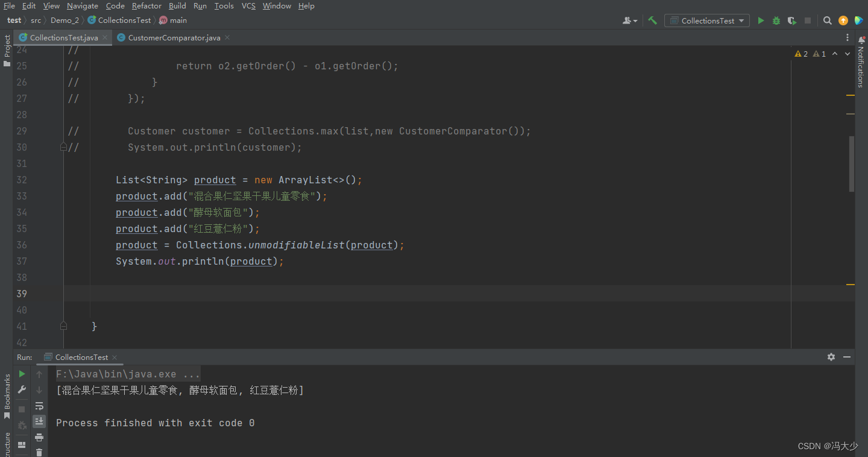The width and height of the screenshot is (868, 457).
Task: Click the orange IDE update arrow icon
Action: tap(843, 20)
